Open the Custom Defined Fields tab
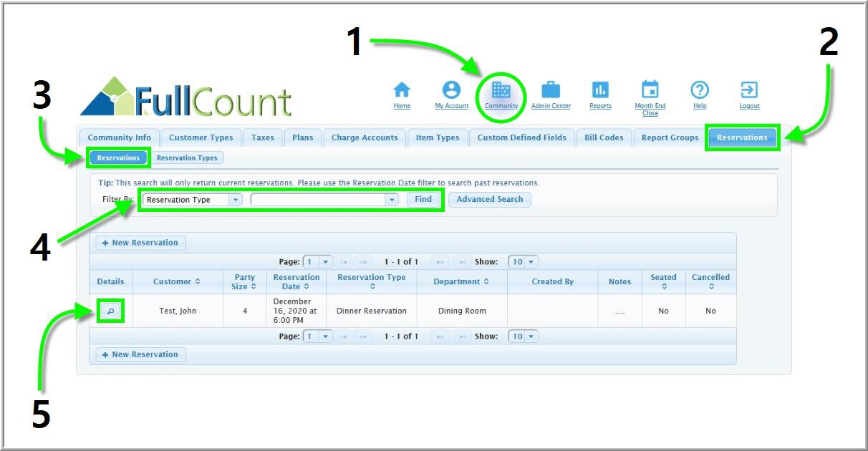The width and height of the screenshot is (868, 451). coord(521,137)
